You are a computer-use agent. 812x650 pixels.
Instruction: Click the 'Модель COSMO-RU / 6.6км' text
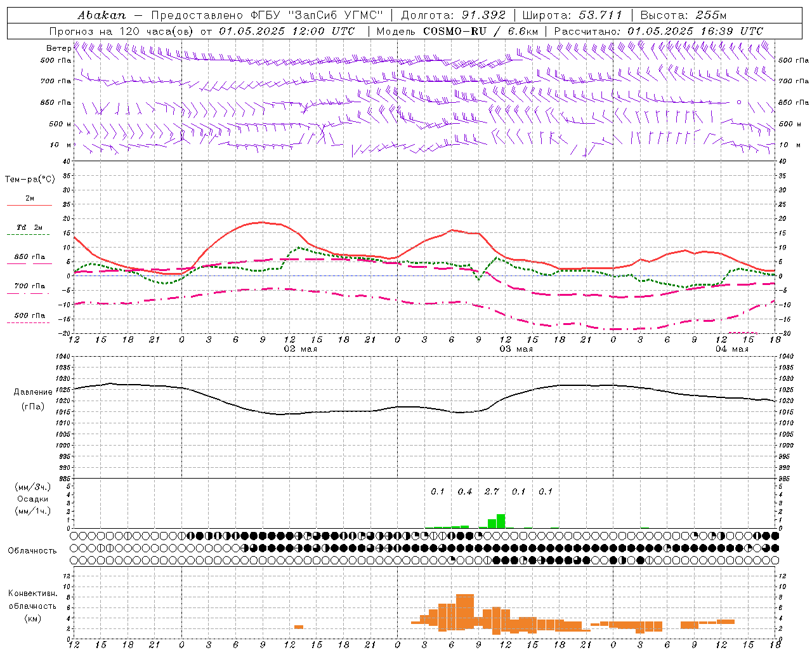pyautogui.click(x=457, y=31)
